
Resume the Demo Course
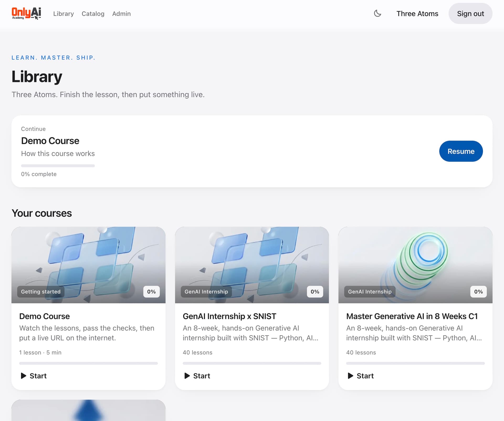461,151
